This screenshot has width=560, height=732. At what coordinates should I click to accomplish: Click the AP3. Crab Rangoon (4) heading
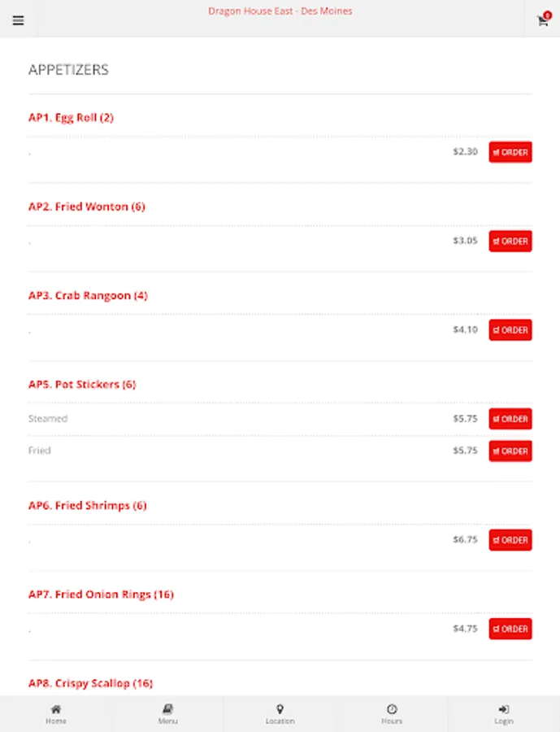click(x=88, y=295)
